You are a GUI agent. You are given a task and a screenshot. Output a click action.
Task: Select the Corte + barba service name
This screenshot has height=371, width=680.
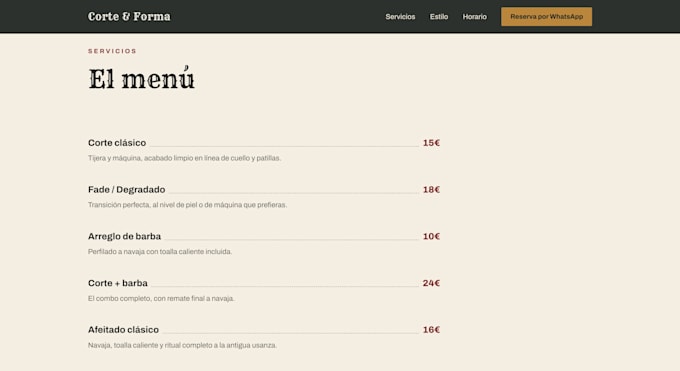pyautogui.click(x=118, y=283)
